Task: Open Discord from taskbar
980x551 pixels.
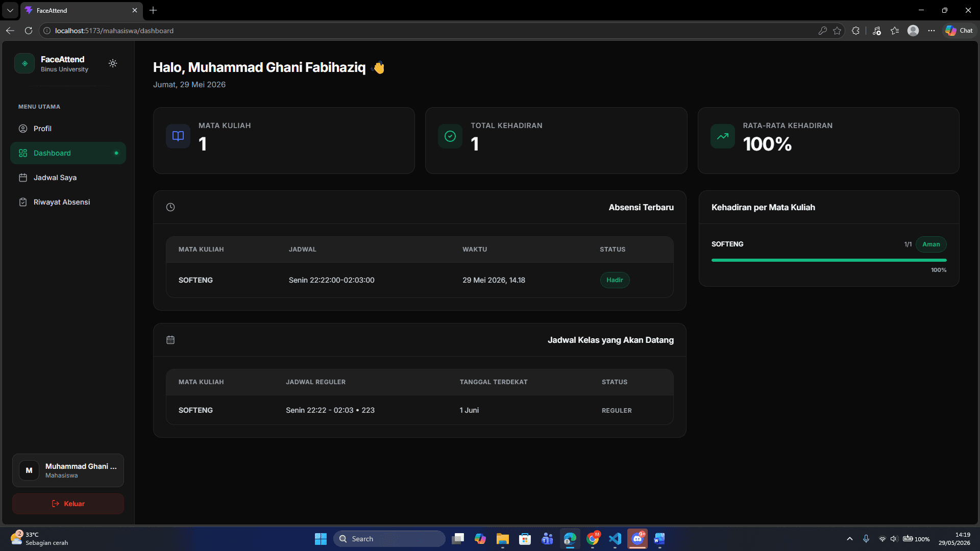Action: tap(638, 539)
